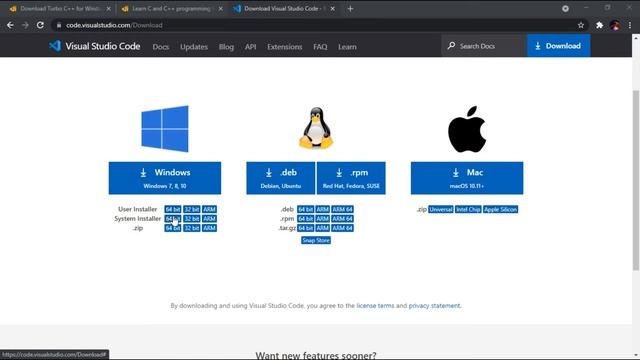Click the site lock icon in address bar

pos(59,25)
